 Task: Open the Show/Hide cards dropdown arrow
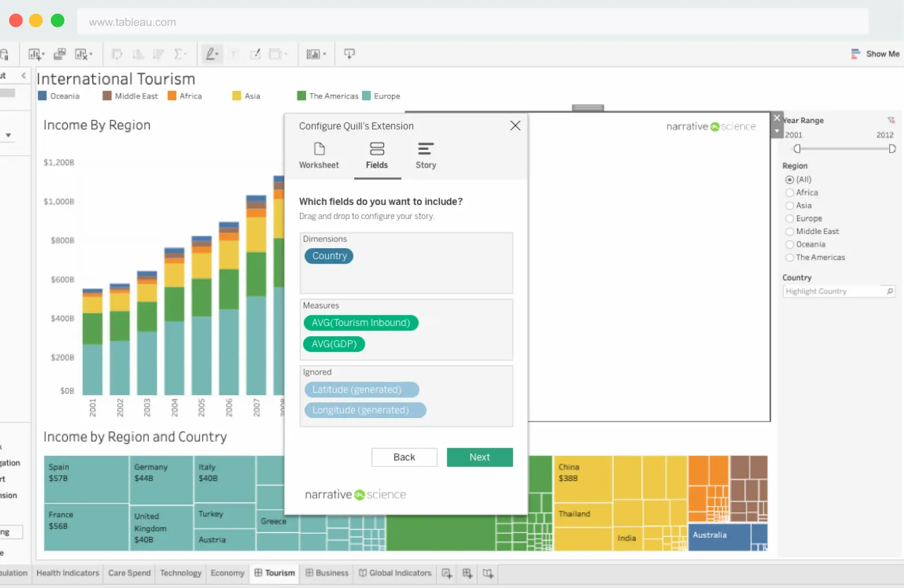[x=324, y=54]
